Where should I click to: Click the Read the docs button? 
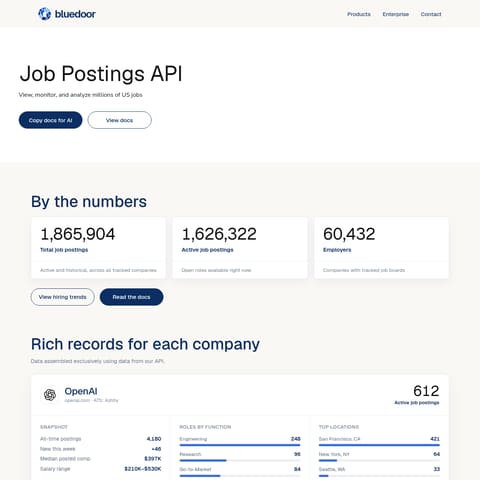pos(131,297)
